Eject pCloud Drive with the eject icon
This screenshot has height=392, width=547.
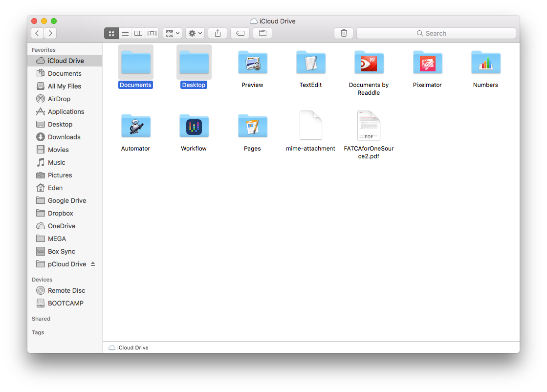coord(93,264)
